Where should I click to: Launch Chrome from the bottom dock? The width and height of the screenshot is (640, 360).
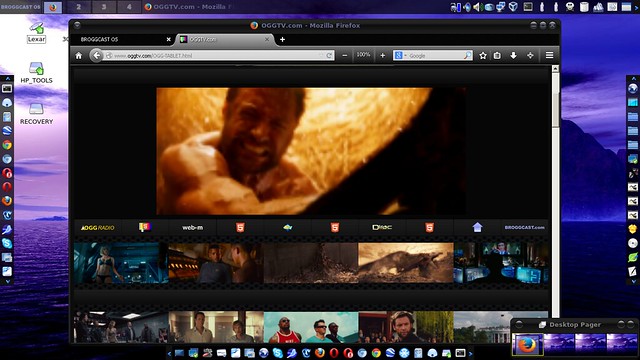(x=376, y=353)
